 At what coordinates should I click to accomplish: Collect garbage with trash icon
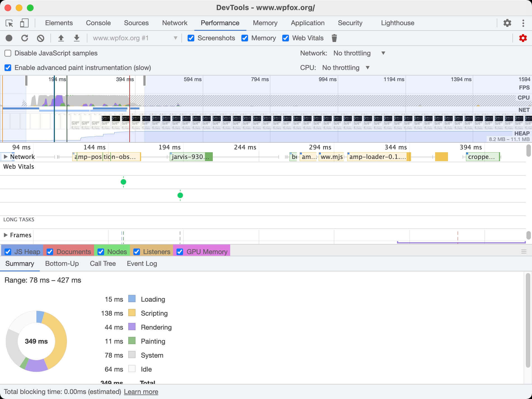pos(334,38)
